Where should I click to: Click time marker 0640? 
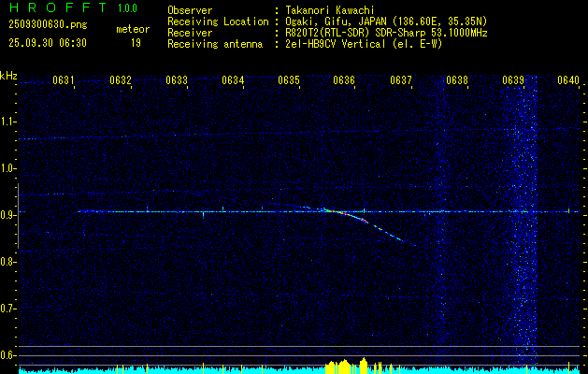[x=568, y=80]
